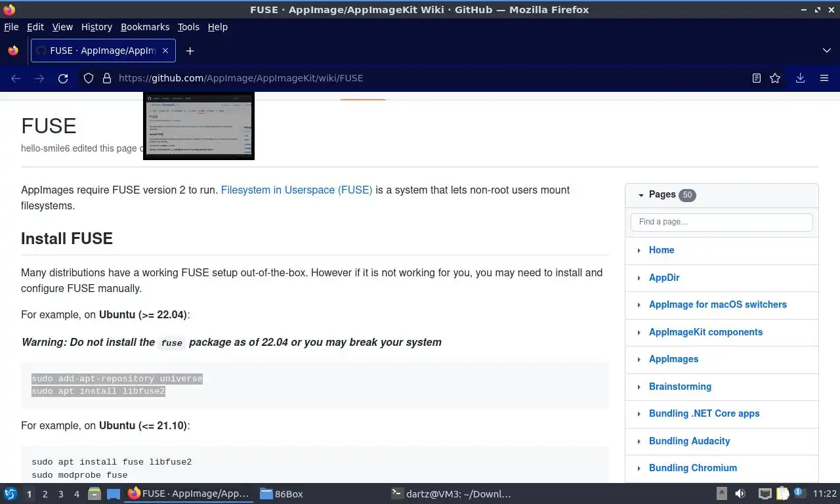The image size is (840, 504).
Task: Click the tracking protection shield icon
Action: 89,78
